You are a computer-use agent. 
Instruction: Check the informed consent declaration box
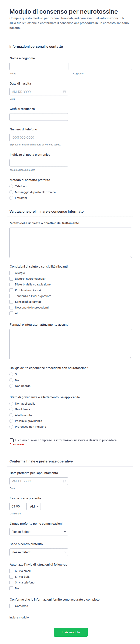click(12, 440)
